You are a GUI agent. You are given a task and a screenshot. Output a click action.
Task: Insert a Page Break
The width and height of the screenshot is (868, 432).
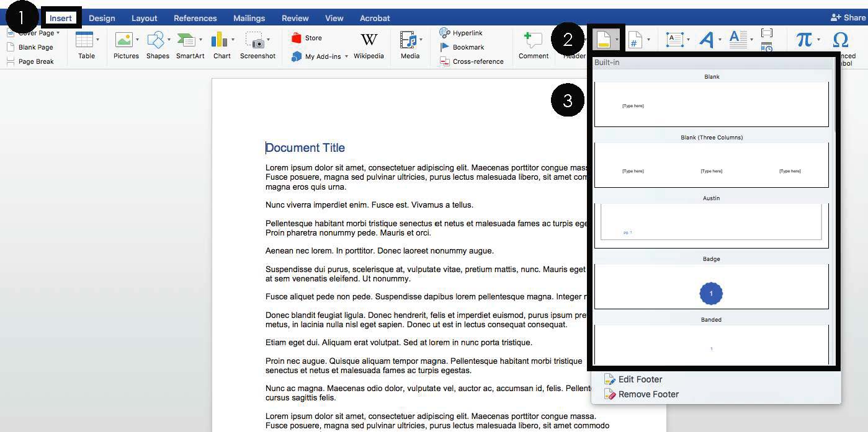click(x=30, y=61)
